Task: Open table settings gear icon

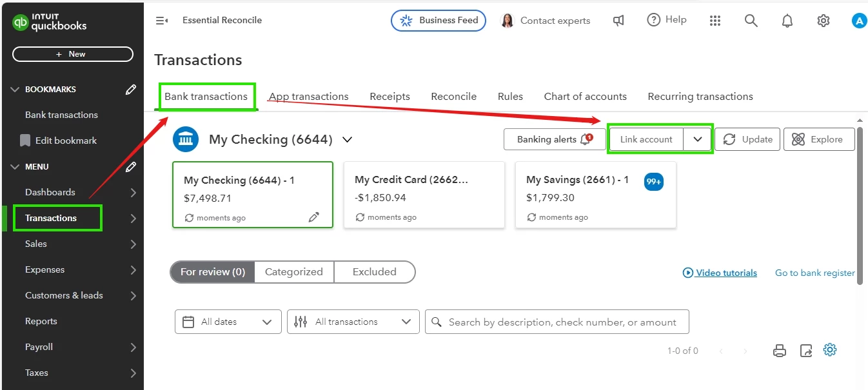Action: tap(830, 350)
